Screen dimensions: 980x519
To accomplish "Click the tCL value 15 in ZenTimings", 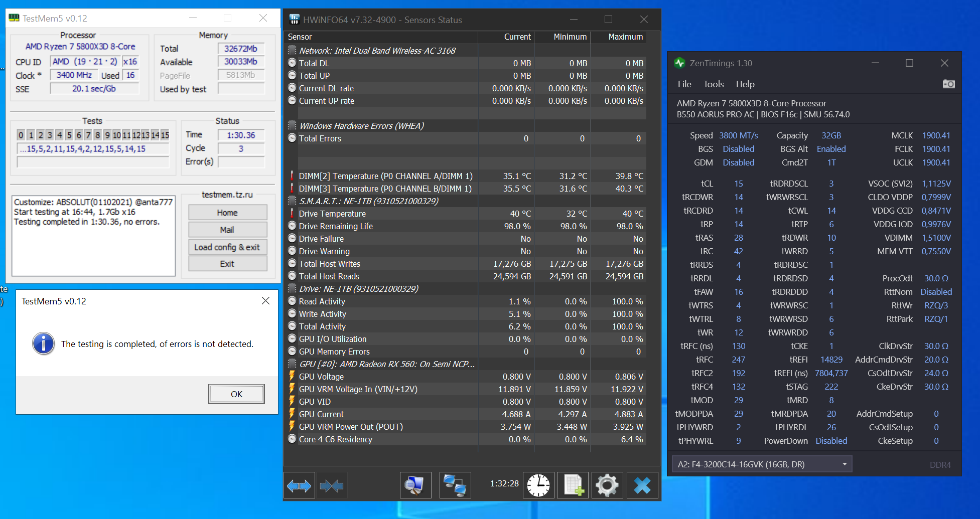I will [739, 184].
